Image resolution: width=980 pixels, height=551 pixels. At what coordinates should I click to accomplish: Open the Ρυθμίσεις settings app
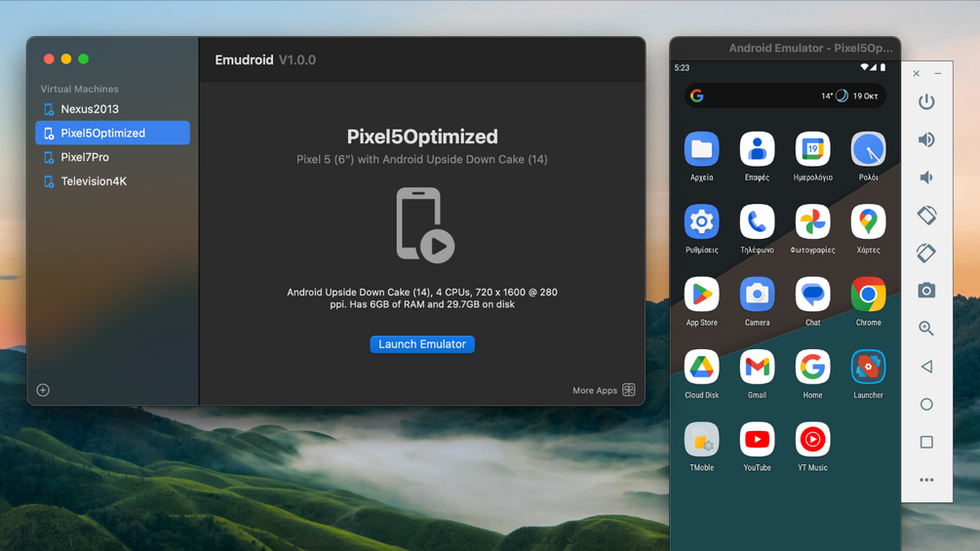coord(701,221)
